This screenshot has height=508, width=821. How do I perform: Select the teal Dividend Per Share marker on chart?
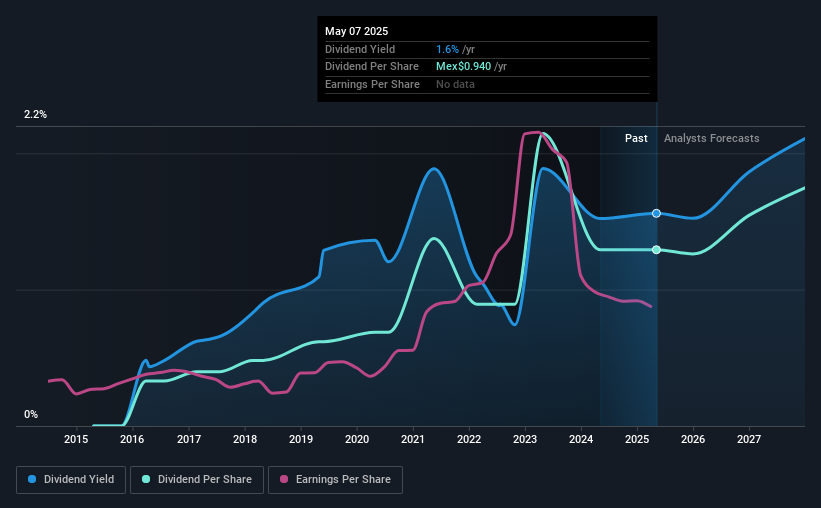tap(657, 250)
